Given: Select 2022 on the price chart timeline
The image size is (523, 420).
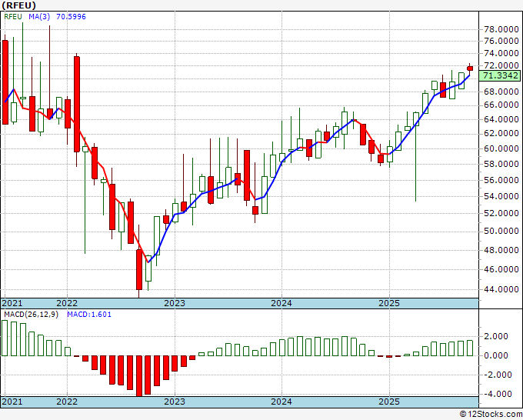Looking at the screenshot, I should 67,303.
